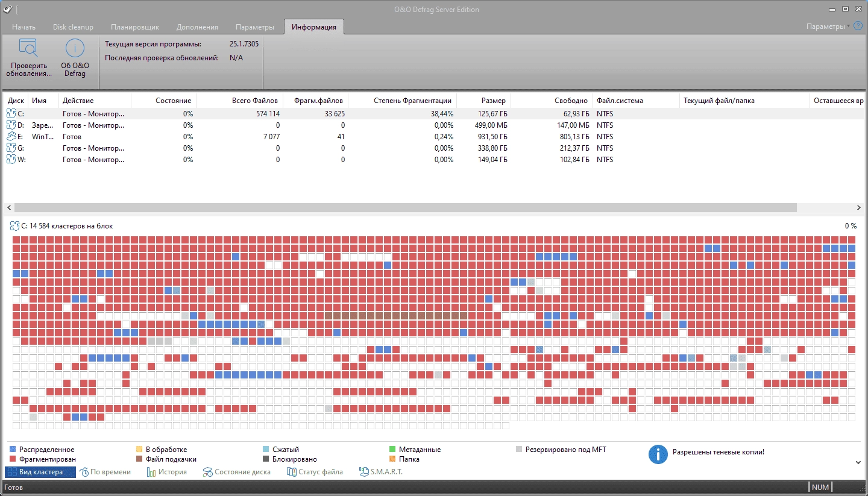The height and width of the screenshot is (496, 868).
Task: Switch to the Начать tab
Action: click(24, 27)
